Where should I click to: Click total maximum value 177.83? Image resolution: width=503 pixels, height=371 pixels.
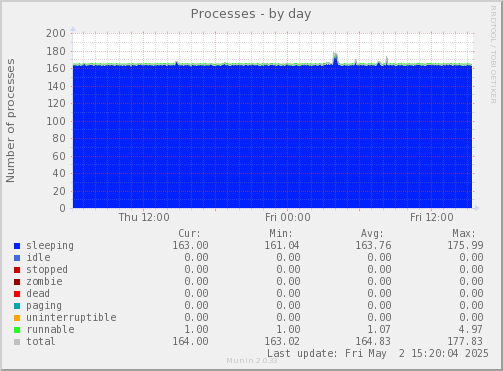(465, 341)
